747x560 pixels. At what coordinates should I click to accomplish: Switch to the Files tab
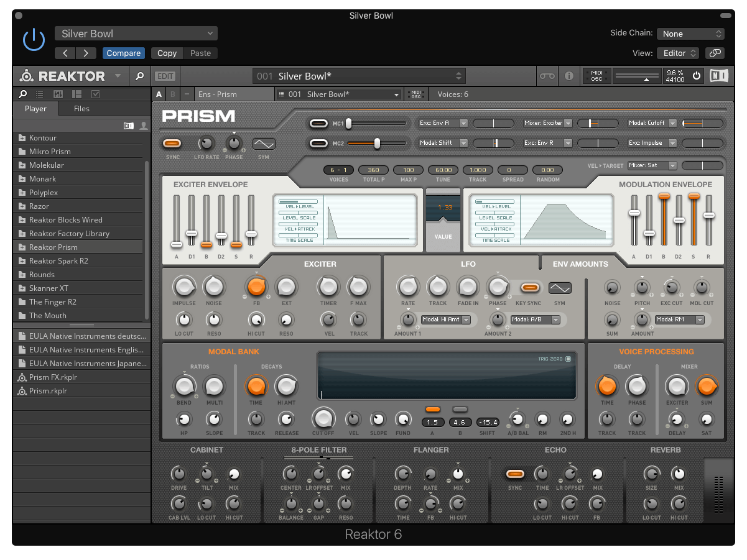click(81, 108)
